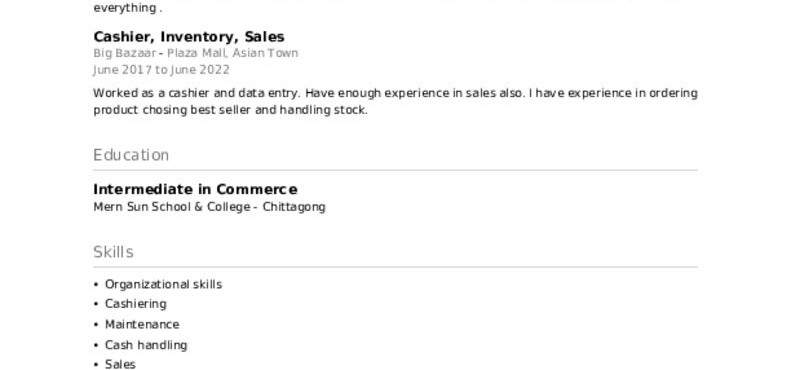Click the Education section heading
The height and width of the screenshot is (370, 791).
coord(131,155)
